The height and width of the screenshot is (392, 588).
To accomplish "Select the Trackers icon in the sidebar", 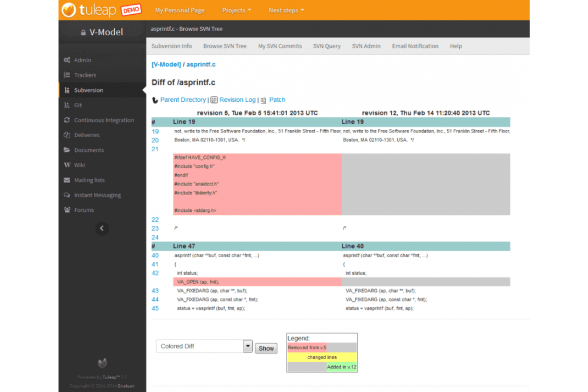I will (x=67, y=75).
